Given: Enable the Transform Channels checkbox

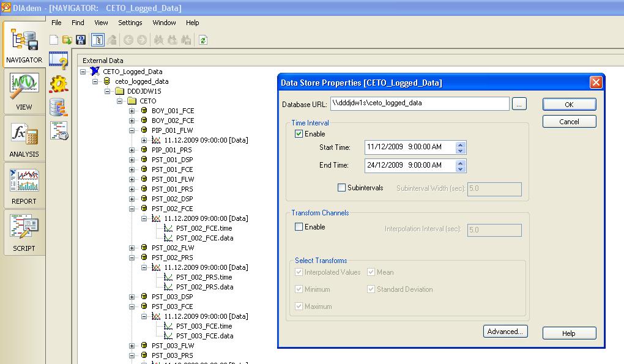Looking at the screenshot, I should (299, 227).
